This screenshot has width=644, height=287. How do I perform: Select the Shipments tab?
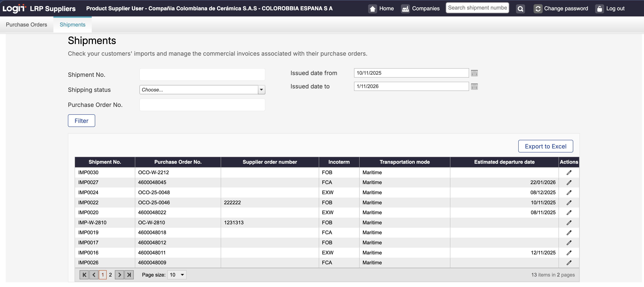point(72,24)
